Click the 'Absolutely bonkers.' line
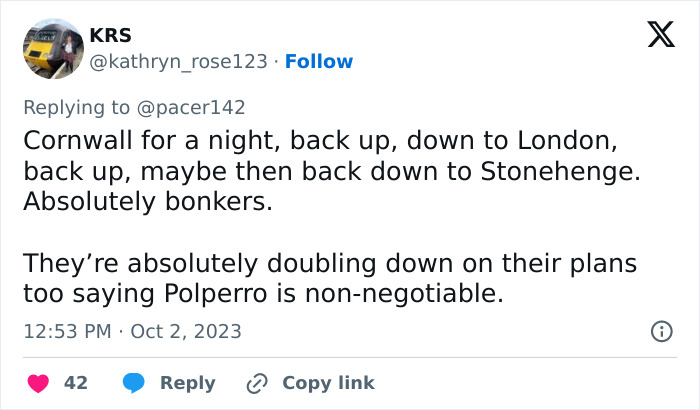The image size is (700, 410). (x=146, y=200)
